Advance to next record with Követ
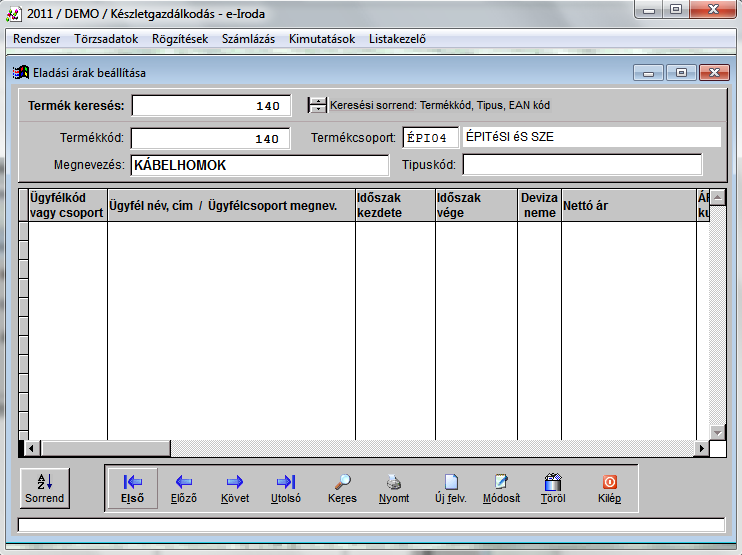The height and width of the screenshot is (555, 742). [235, 488]
